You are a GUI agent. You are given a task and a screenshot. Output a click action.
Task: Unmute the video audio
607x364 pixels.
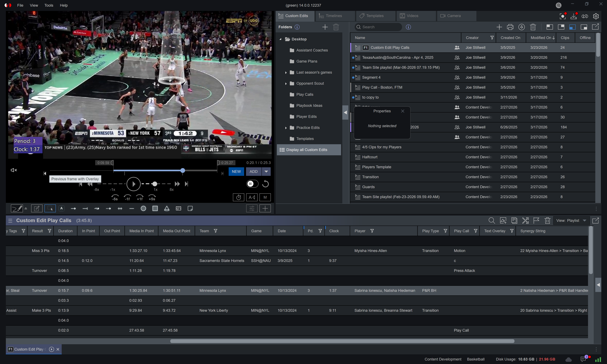[14, 170]
